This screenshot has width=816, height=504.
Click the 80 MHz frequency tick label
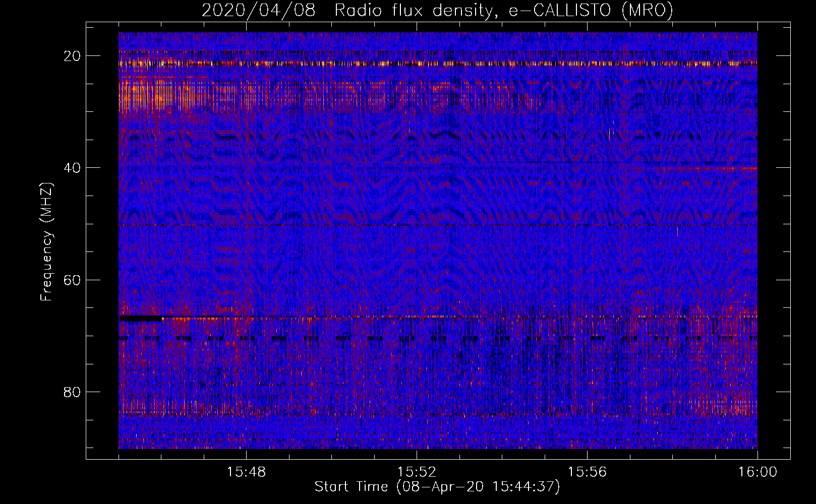(x=73, y=392)
